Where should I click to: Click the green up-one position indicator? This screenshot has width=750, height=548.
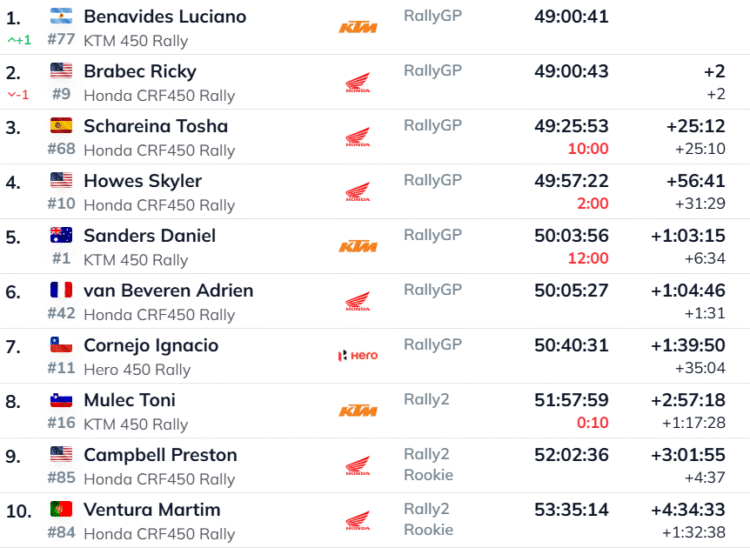pos(20,41)
